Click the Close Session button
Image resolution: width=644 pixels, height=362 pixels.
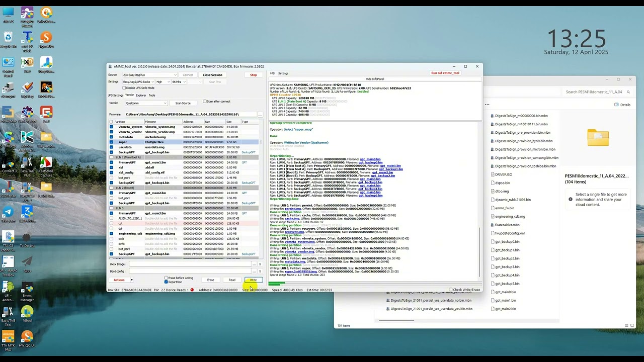tap(212, 75)
